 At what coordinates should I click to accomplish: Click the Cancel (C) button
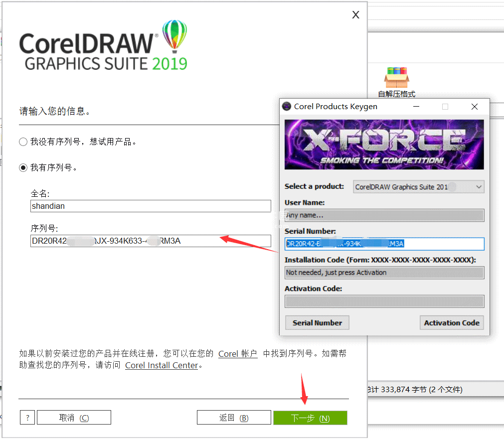coord(74,418)
